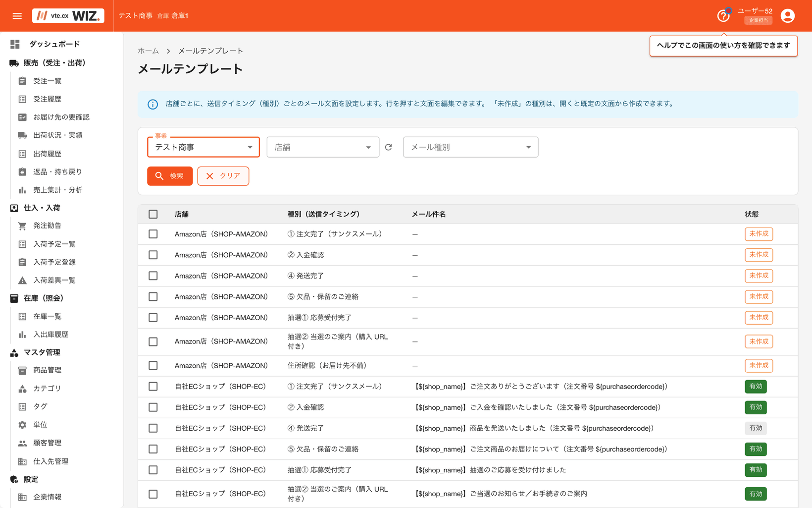The width and height of the screenshot is (812, 508).
Task: Click the vte.cx WIZ logo
Action: point(68,16)
